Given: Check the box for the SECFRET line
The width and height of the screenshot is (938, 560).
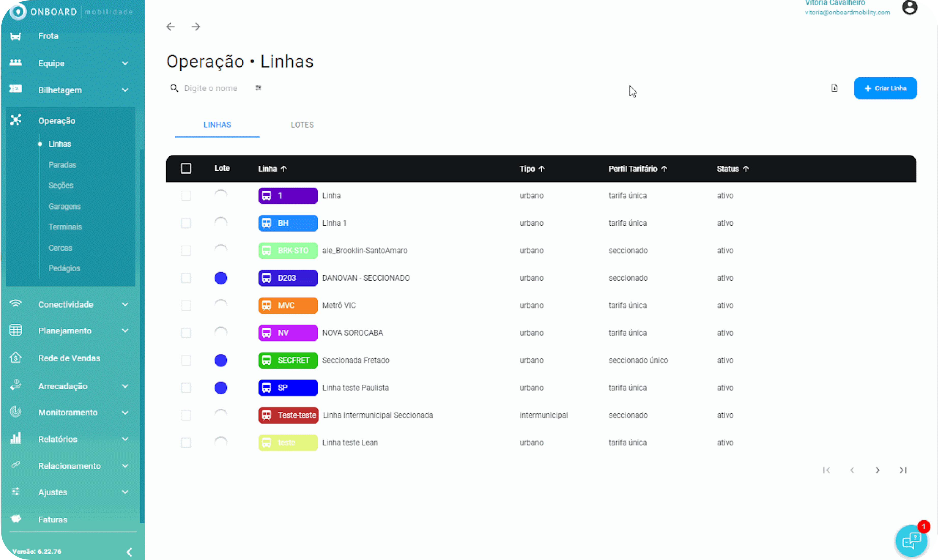Looking at the screenshot, I should click(186, 360).
